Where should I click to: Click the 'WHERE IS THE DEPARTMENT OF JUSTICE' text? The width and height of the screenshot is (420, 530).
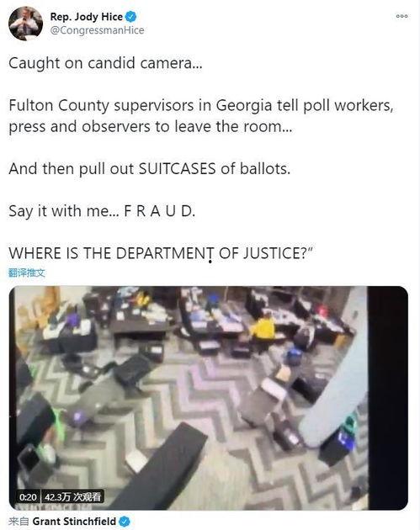pos(161,253)
